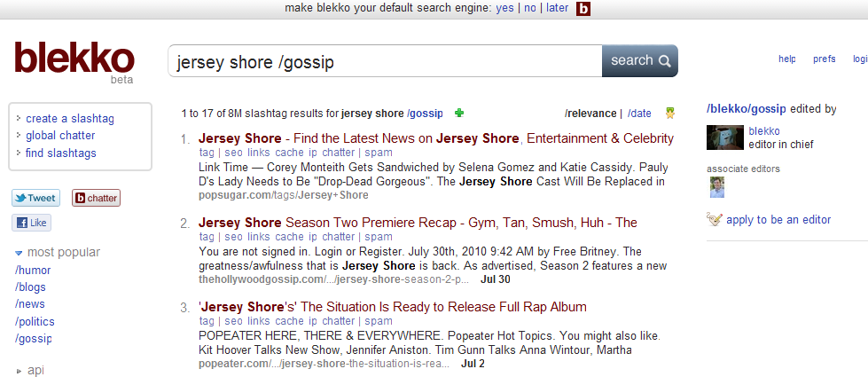
Task: Click the popeater.com result URL
Action: point(324,364)
